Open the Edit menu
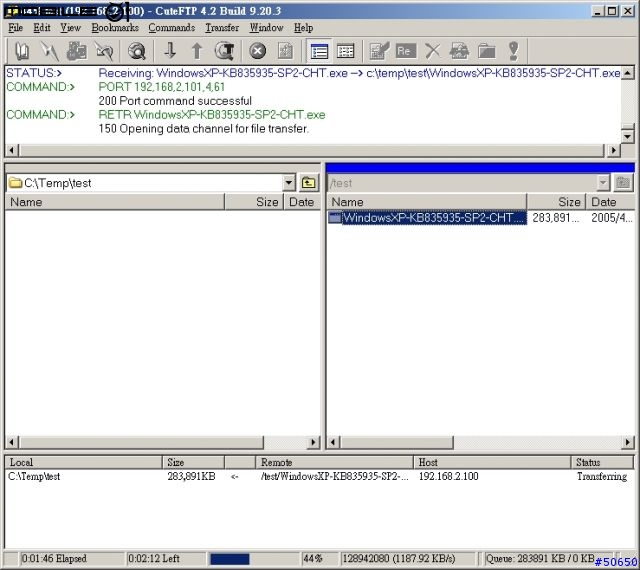Screen dimensions: 640x570 click(x=42, y=28)
